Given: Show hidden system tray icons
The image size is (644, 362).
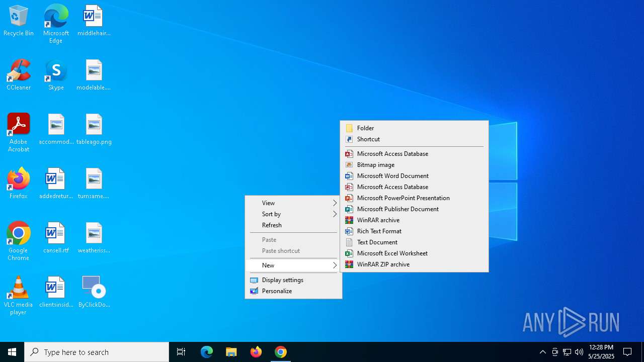Looking at the screenshot, I should click(542, 352).
